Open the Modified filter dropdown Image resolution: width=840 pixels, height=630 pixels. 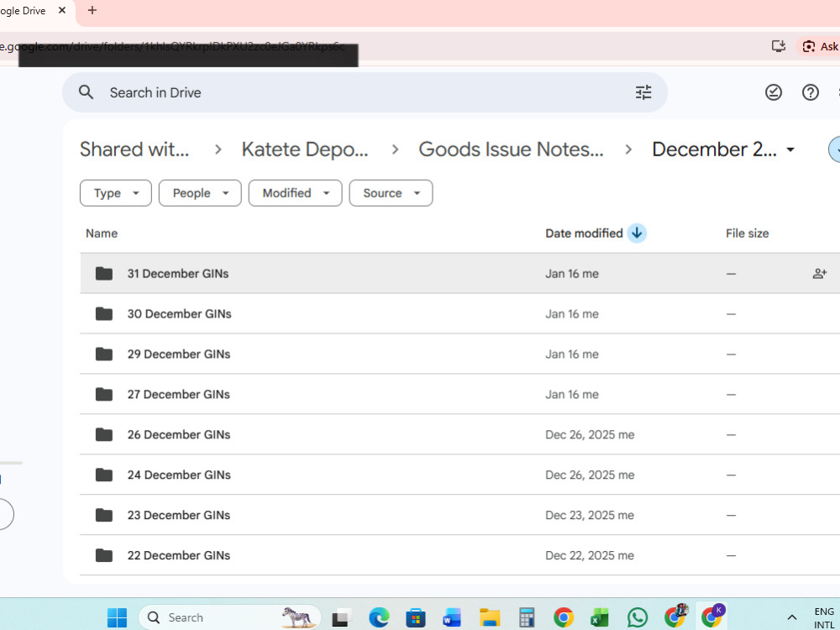click(x=295, y=193)
